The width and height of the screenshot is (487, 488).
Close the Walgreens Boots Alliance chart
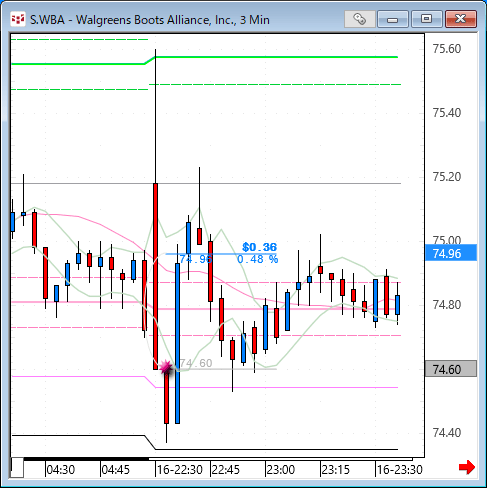pos(461,19)
